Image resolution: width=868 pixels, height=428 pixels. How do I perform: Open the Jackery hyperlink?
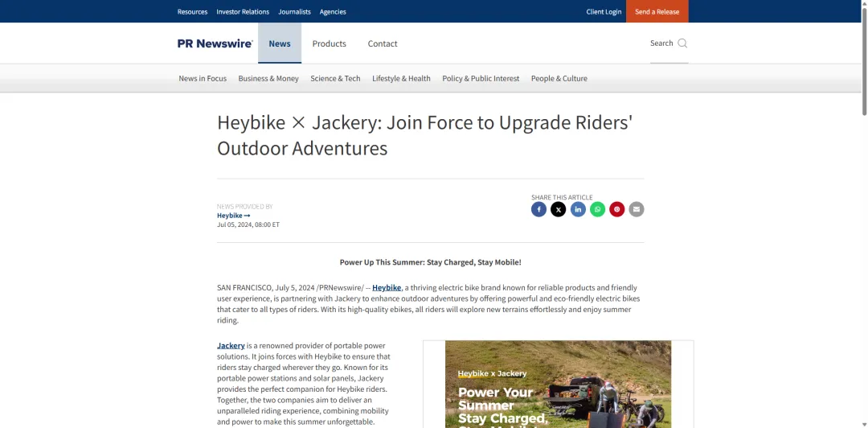click(x=231, y=345)
